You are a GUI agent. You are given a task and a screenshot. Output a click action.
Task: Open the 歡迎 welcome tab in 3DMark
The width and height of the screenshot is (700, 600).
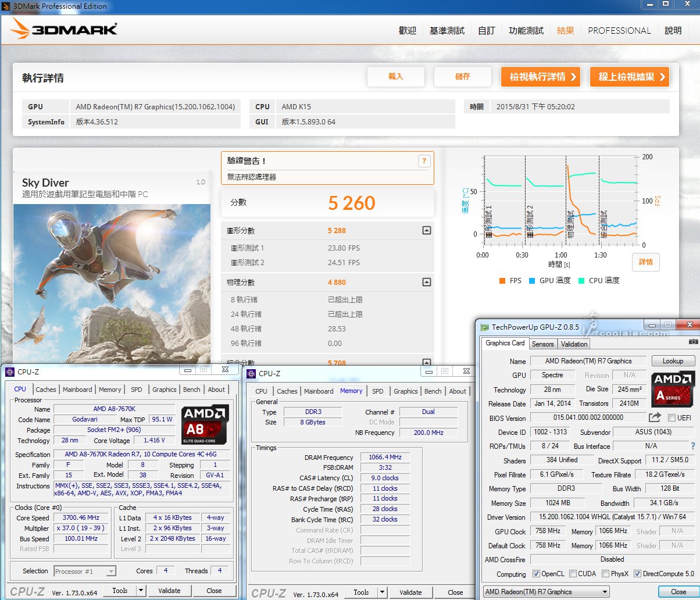pyautogui.click(x=408, y=31)
